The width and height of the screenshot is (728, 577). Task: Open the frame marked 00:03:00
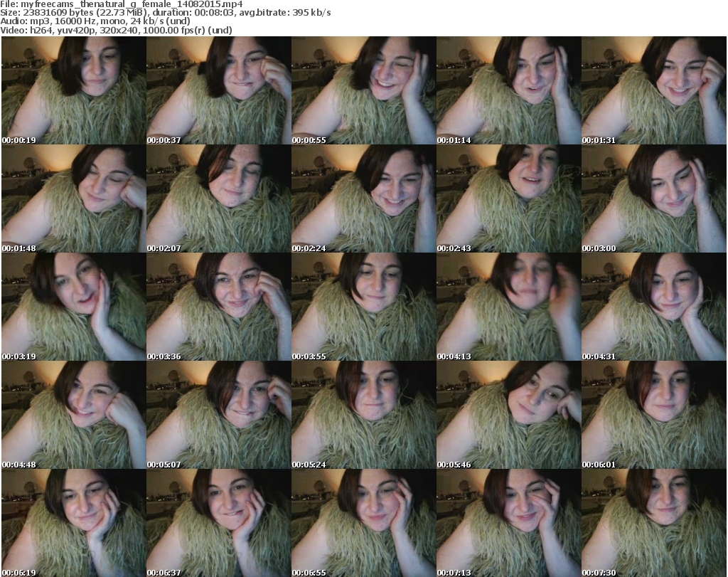654,198
